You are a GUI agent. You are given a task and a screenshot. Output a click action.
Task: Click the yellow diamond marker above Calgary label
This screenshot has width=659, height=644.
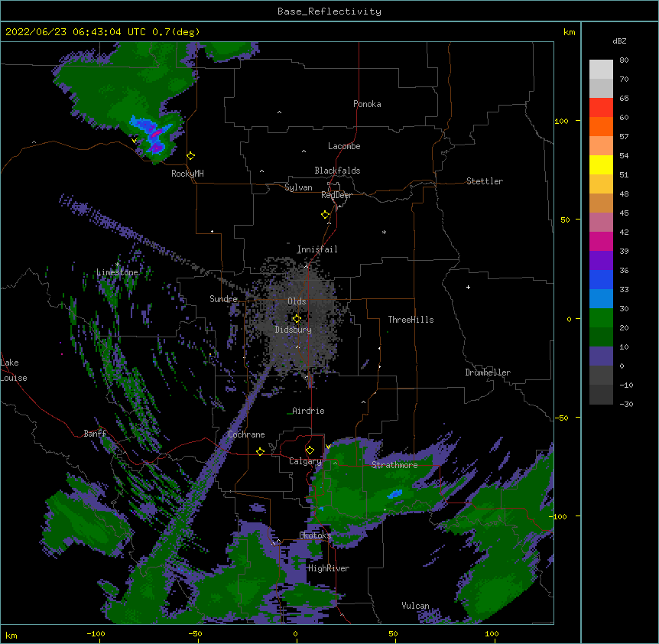coord(310,450)
